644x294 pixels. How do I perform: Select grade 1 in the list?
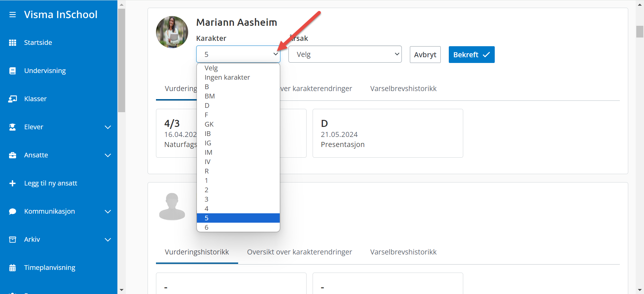coord(238,180)
